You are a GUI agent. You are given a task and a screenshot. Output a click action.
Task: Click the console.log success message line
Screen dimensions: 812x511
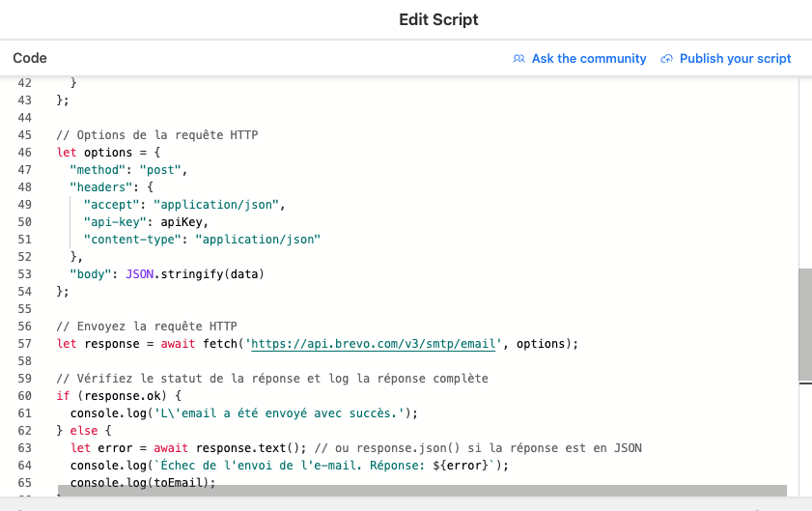244,413
